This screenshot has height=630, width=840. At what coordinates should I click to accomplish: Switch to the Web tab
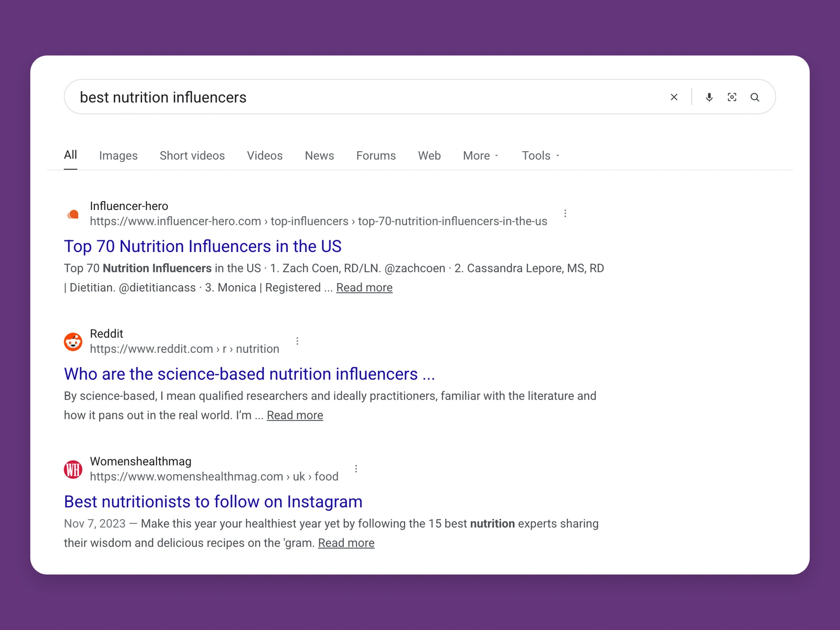click(x=429, y=155)
